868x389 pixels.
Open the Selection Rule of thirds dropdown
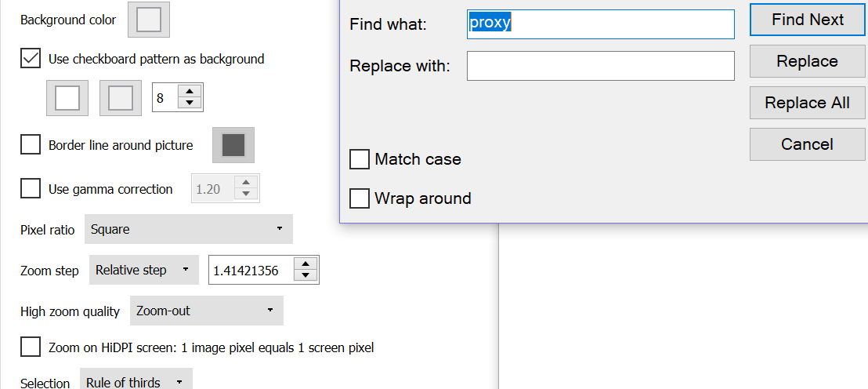(x=136, y=382)
